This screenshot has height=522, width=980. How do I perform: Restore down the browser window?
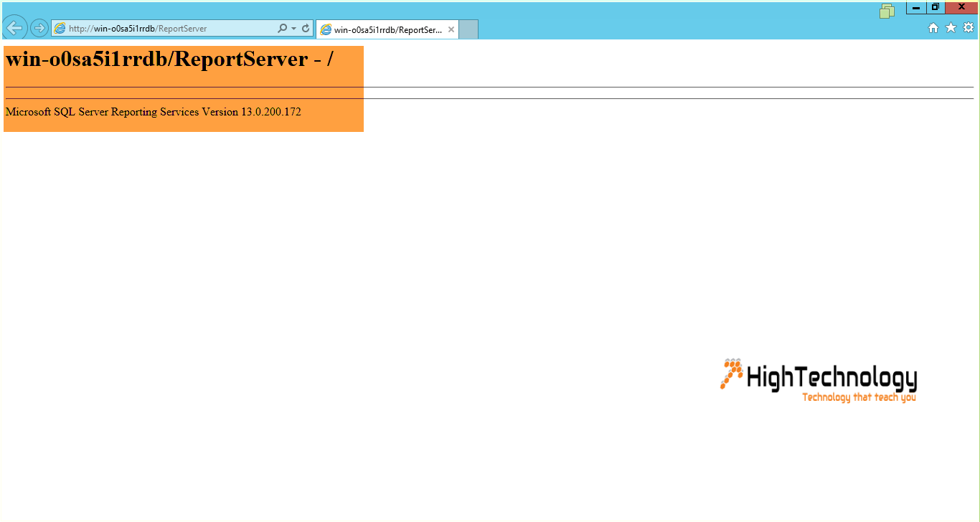[936, 7]
